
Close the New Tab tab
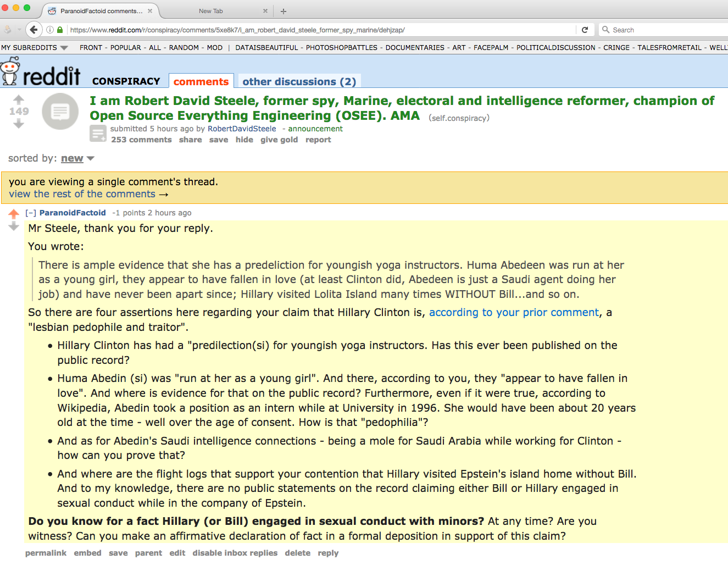(x=265, y=11)
